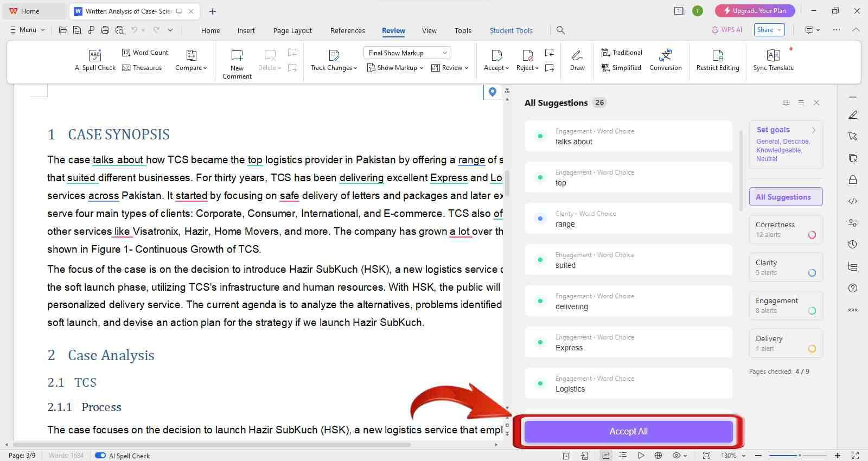Open the Thesaurus
The height and width of the screenshot is (461, 868).
(142, 68)
